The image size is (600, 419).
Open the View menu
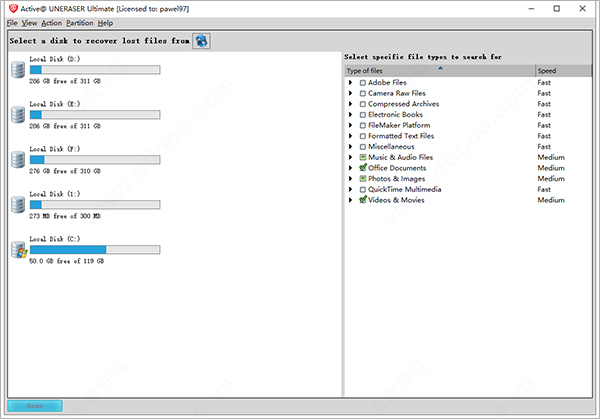point(29,23)
